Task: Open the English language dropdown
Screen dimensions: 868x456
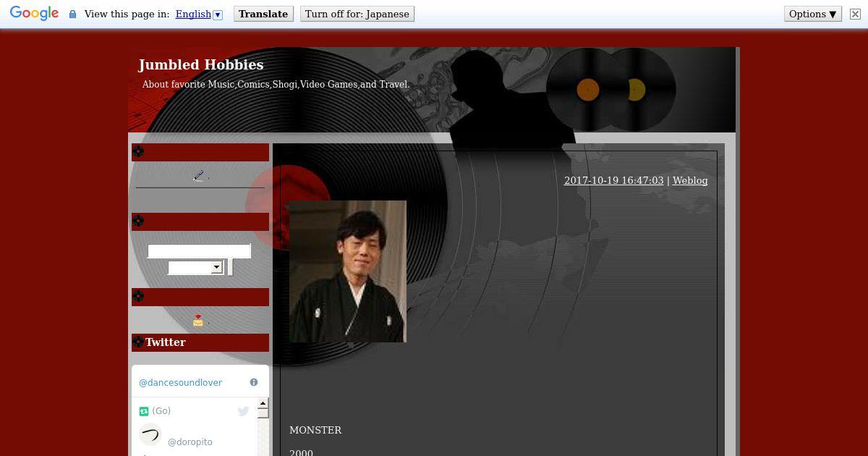Action: pos(199,14)
